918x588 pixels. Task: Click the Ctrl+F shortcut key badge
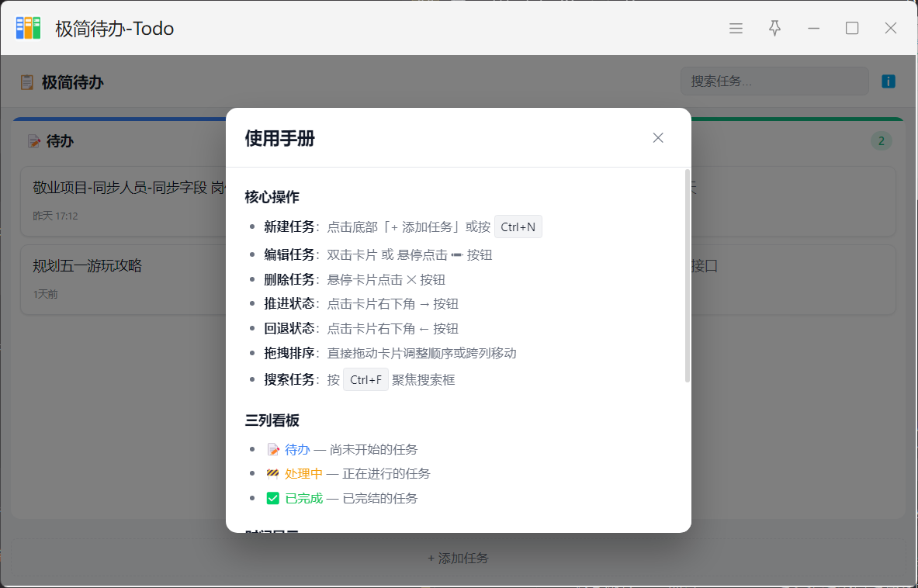(365, 380)
